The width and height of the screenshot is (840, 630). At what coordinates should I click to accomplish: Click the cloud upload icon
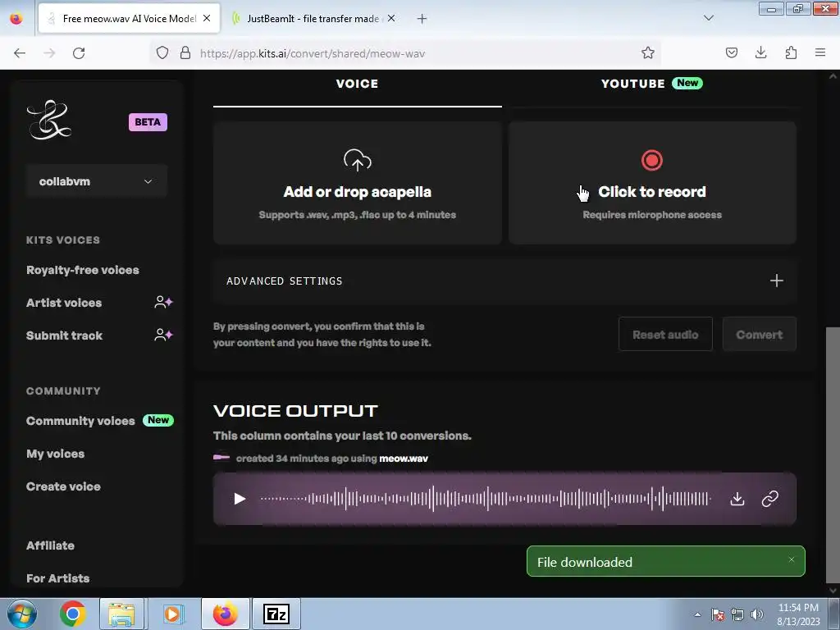[358, 160]
